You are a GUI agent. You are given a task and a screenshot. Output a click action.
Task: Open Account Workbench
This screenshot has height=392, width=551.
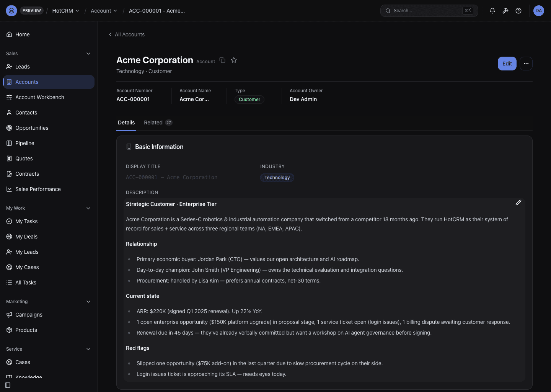49,97
